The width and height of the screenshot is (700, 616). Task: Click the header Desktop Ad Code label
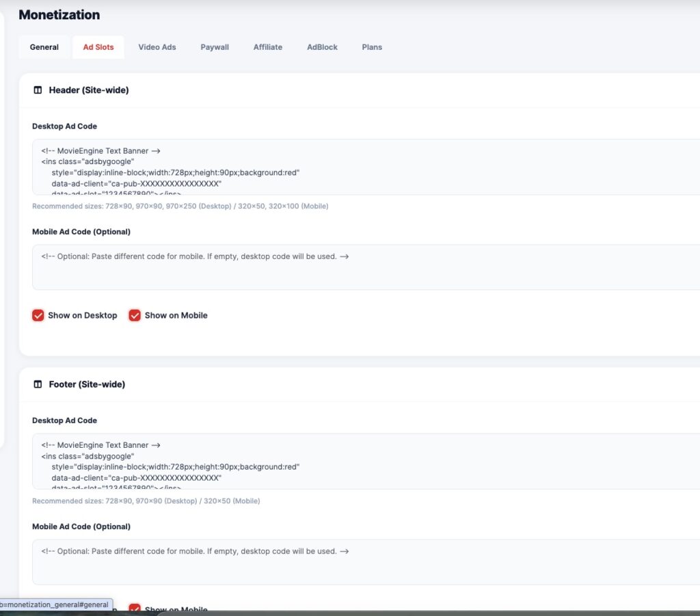[64, 126]
